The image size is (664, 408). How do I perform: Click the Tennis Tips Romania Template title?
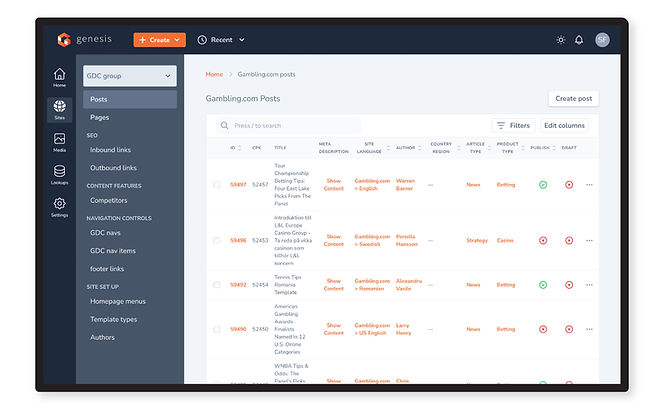(x=288, y=285)
